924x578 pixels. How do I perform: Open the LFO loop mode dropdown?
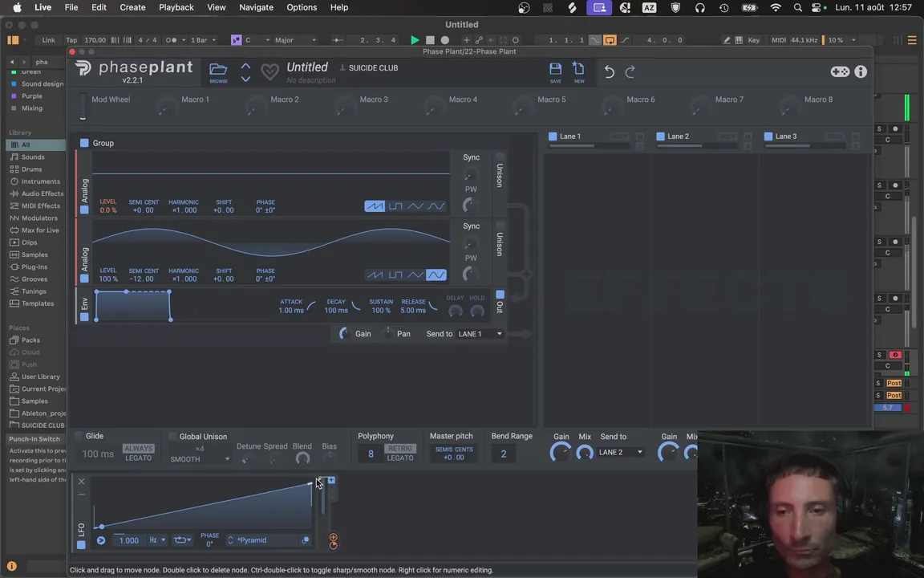point(181,540)
